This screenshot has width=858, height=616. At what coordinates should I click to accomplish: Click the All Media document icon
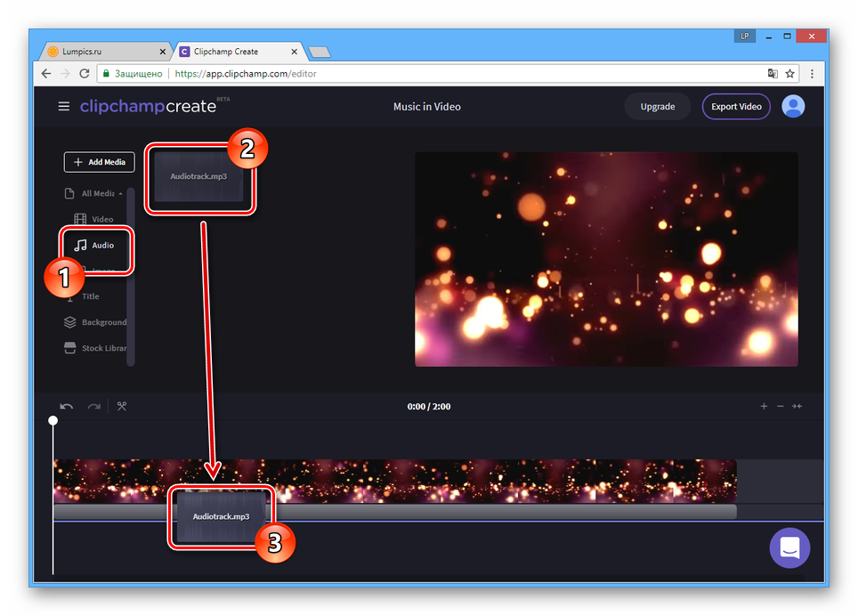(69, 193)
